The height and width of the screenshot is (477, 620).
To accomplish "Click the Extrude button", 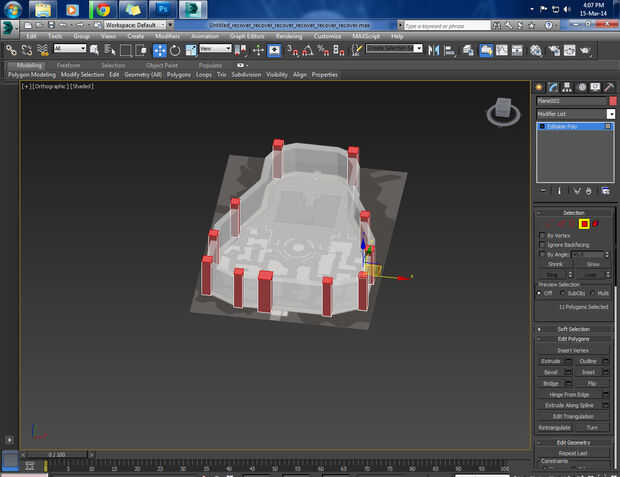I will 550,360.
